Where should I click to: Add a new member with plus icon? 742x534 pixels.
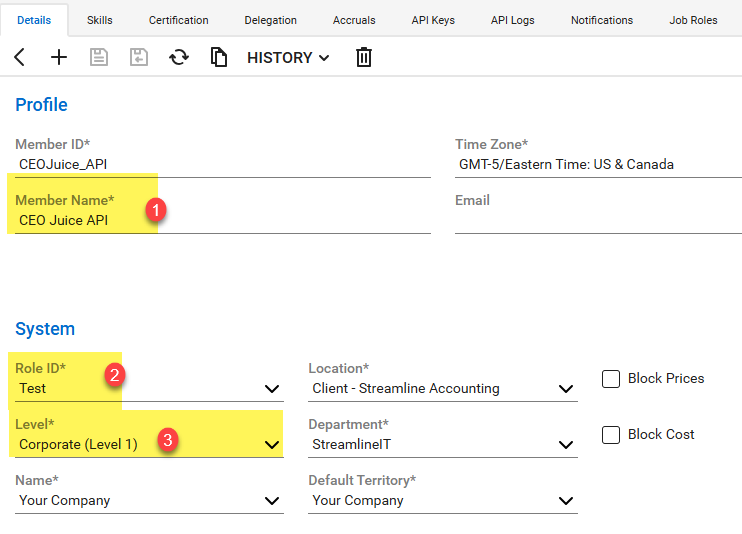point(59,57)
